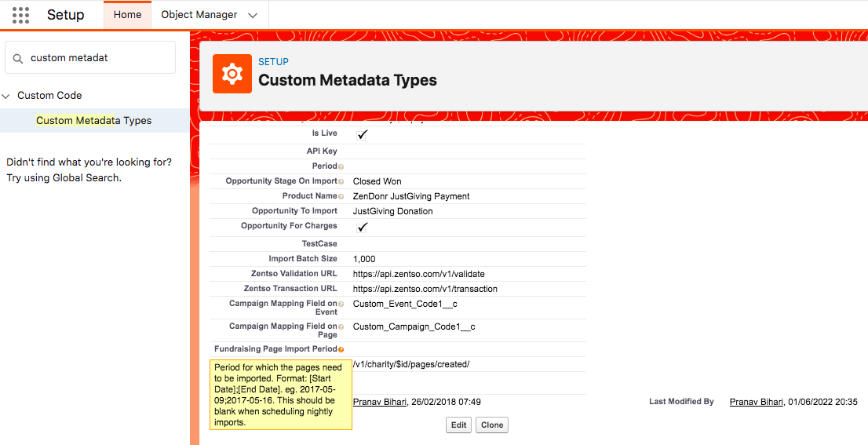Click help icon for Campaign Mapping Field on Page
Viewport: 868px width, 445px height.
[341, 327]
